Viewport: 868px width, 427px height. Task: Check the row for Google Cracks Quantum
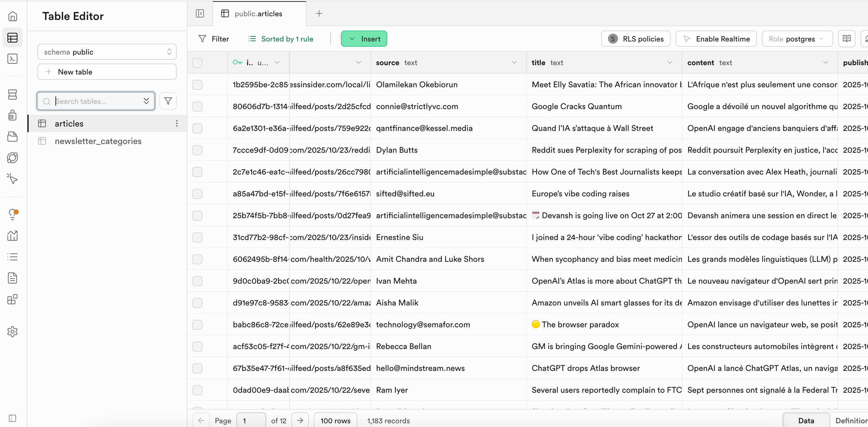197,107
